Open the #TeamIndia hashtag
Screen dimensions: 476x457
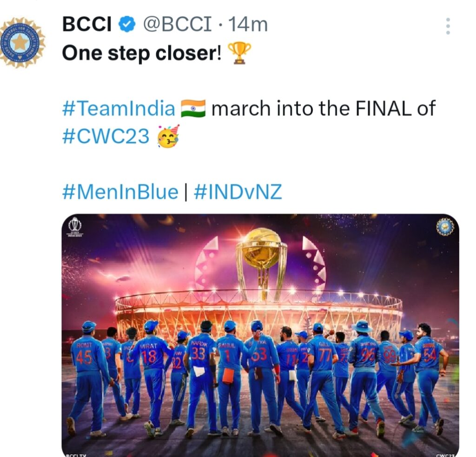(119, 108)
